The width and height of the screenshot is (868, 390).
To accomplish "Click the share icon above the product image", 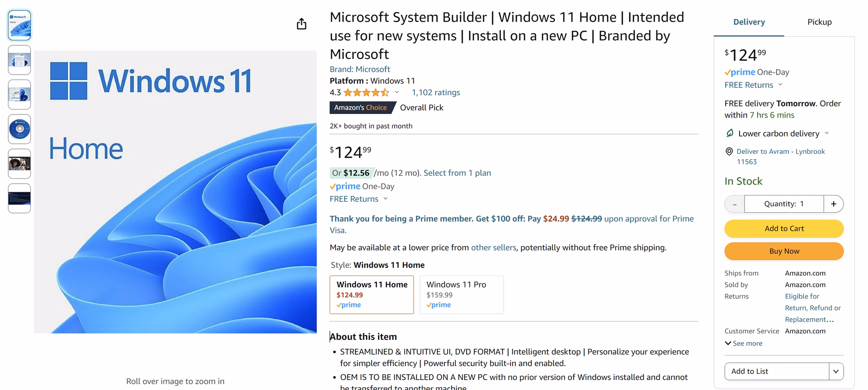I will pos(302,24).
